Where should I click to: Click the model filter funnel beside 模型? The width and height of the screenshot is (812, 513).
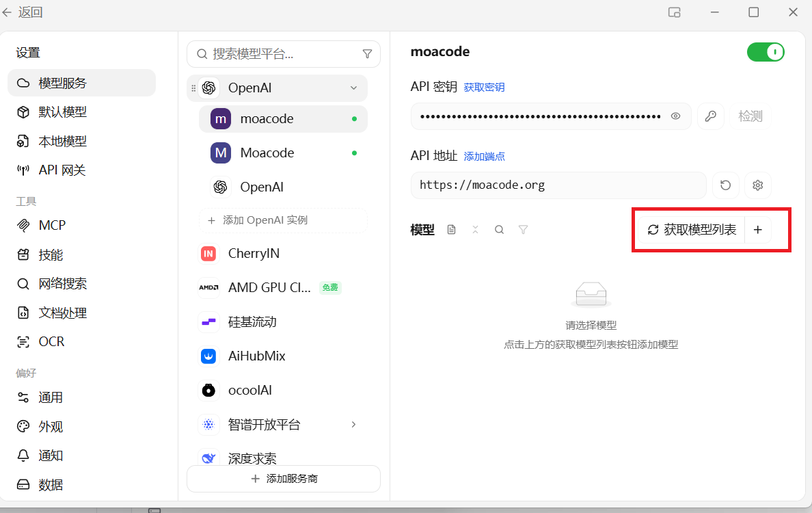point(523,230)
